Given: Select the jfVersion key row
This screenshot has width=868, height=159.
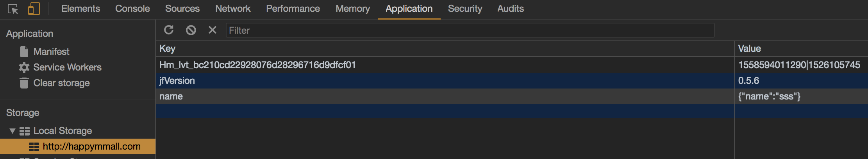Looking at the screenshot, I should click(177, 81).
